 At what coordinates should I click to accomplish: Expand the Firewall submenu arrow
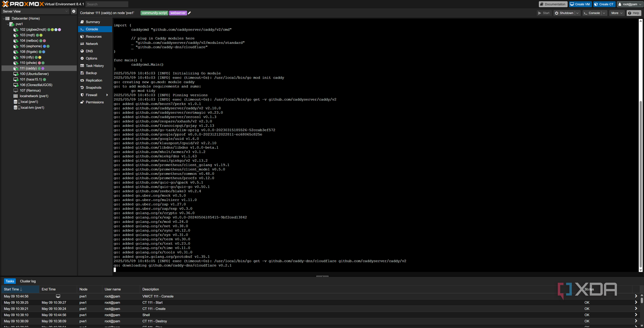click(107, 95)
